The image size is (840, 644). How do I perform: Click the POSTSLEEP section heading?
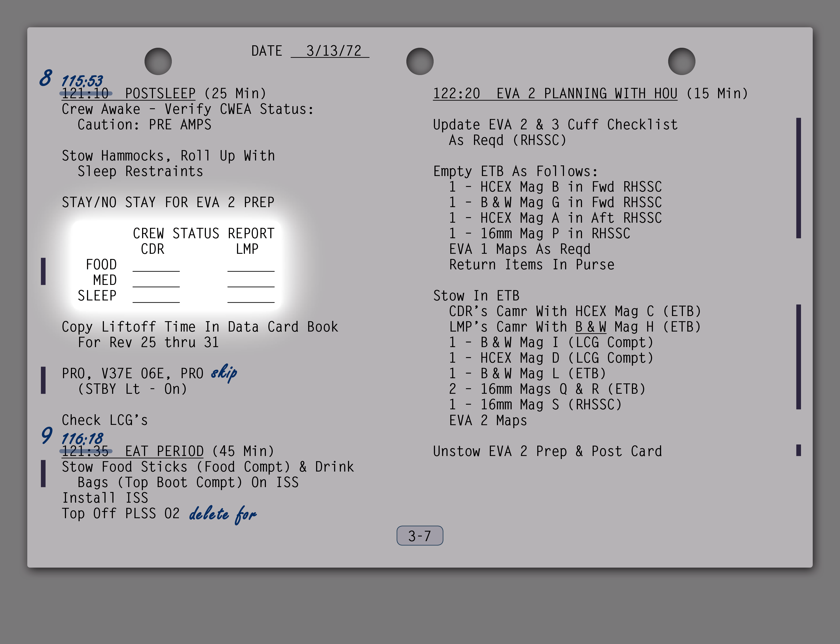pos(160,94)
